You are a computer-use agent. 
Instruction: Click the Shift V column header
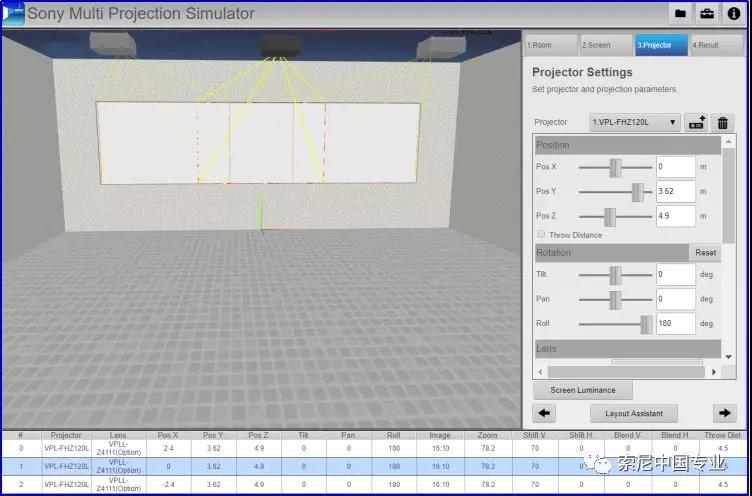pos(534,435)
